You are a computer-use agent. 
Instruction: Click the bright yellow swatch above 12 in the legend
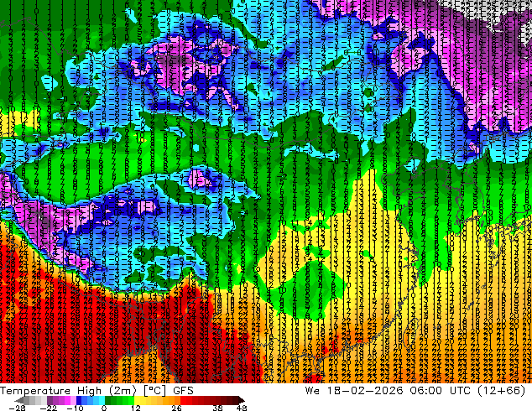[137, 400]
